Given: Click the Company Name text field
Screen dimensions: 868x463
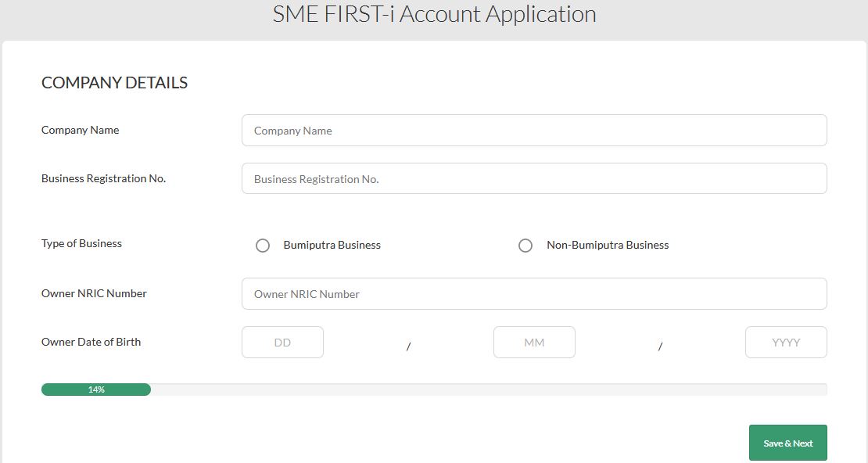Looking at the screenshot, I should click(x=534, y=131).
